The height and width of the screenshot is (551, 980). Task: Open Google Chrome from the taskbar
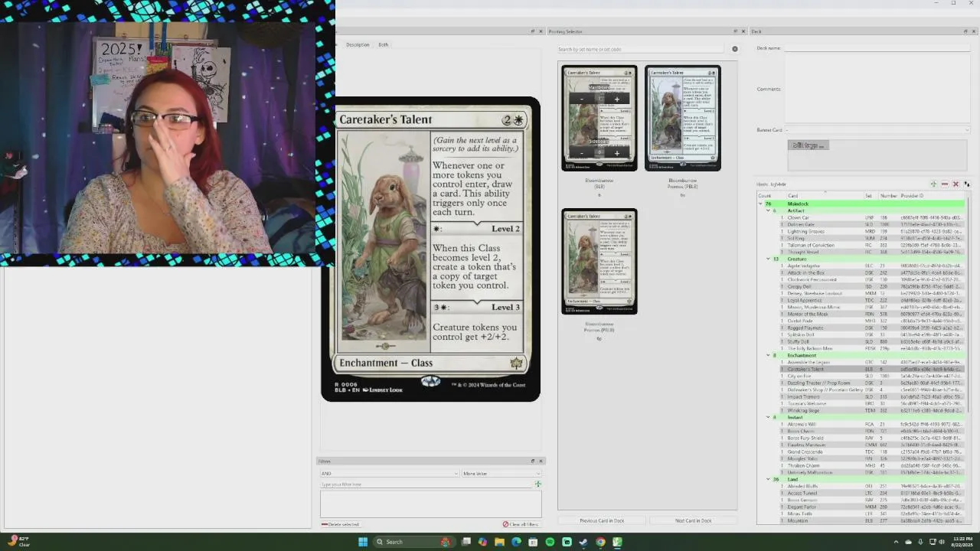[x=600, y=542]
